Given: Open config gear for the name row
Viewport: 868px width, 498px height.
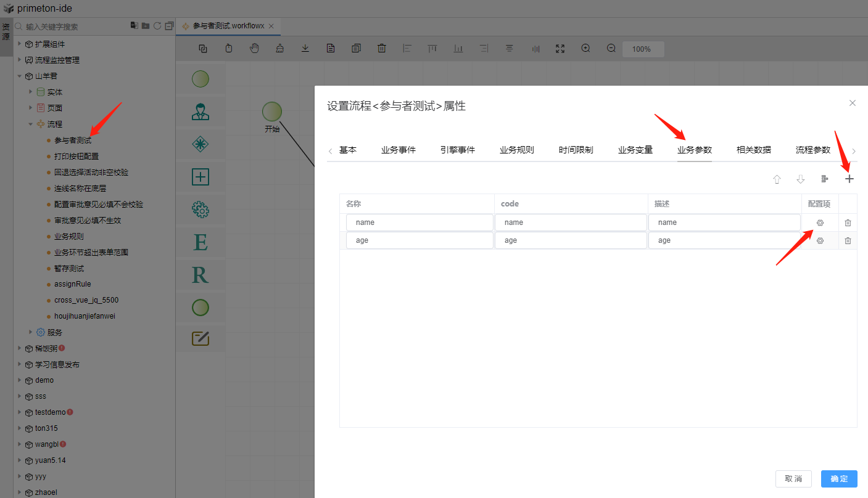Looking at the screenshot, I should (x=820, y=223).
